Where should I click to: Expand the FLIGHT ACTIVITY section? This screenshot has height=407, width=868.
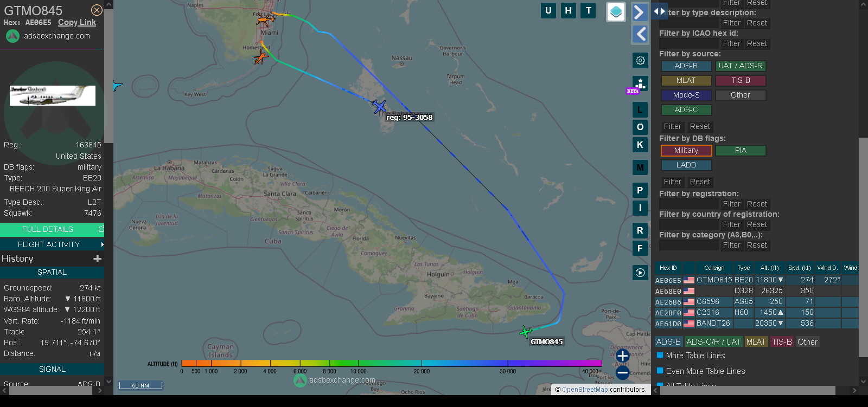52,244
